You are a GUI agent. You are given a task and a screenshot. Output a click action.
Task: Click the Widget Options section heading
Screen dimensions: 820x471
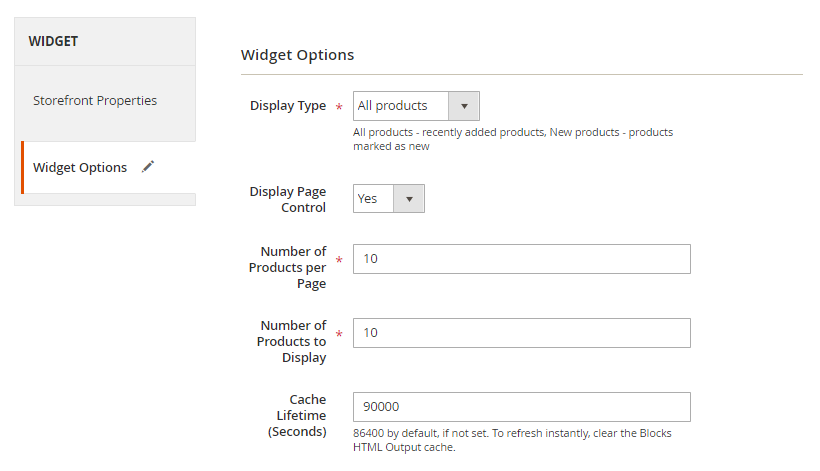[x=297, y=55]
